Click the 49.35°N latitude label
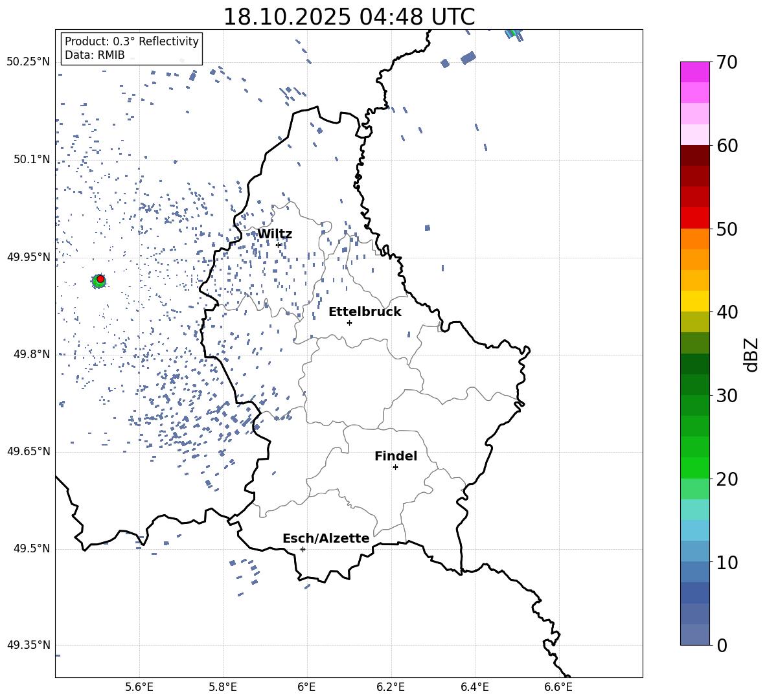Viewport: 767px width, 700px height. (x=29, y=645)
